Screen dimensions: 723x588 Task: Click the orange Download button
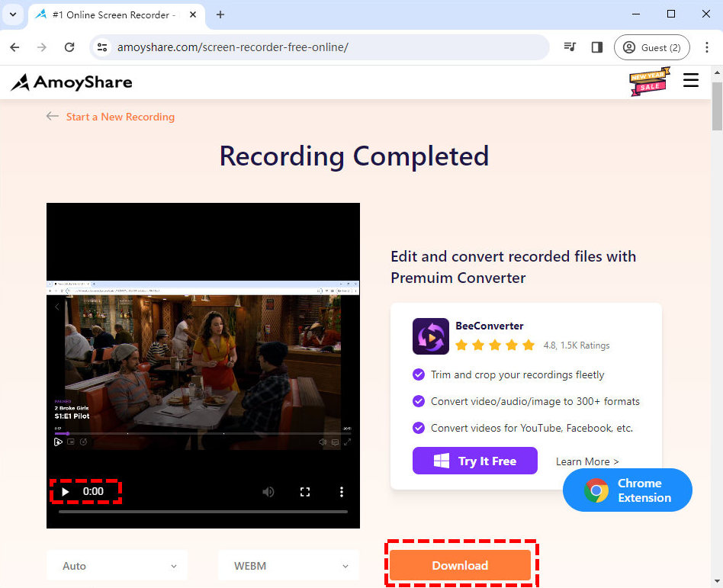tap(460, 565)
